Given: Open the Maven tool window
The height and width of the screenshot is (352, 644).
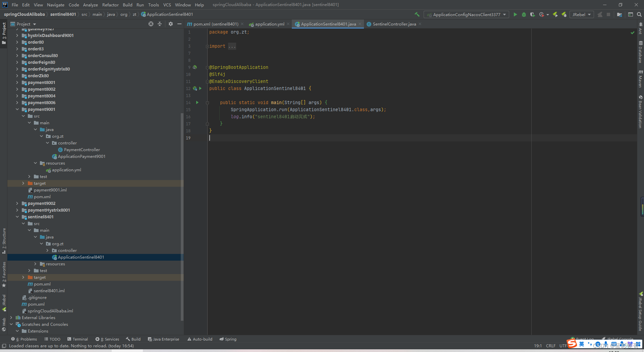Looking at the screenshot, I should point(640,79).
